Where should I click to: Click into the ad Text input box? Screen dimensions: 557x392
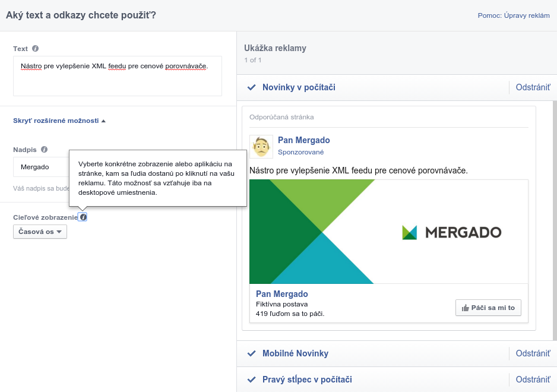click(118, 76)
